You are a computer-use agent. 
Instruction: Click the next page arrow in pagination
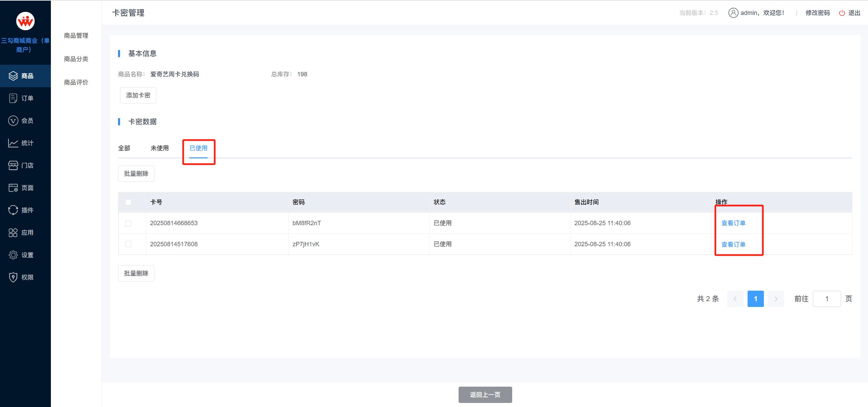pyautogui.click(x=776, y=299)
